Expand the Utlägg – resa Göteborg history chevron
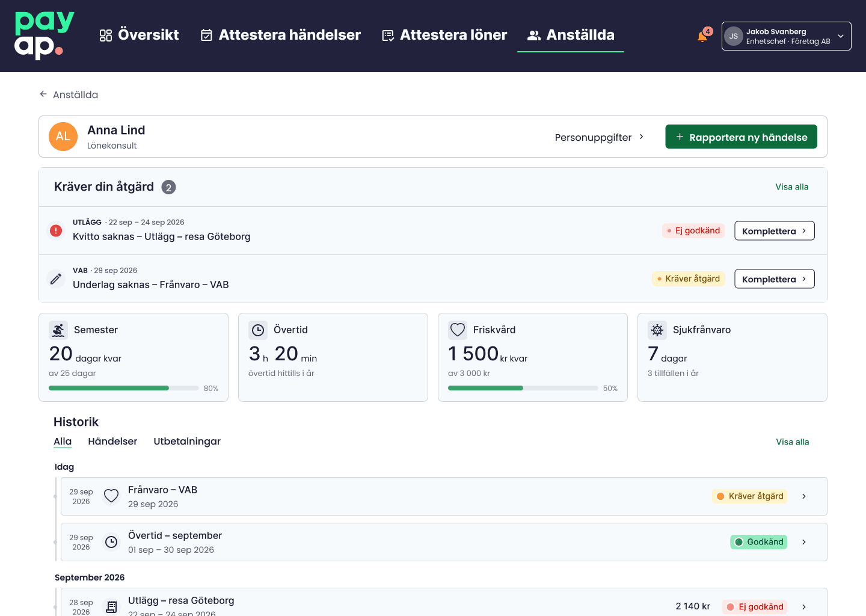 804,607
